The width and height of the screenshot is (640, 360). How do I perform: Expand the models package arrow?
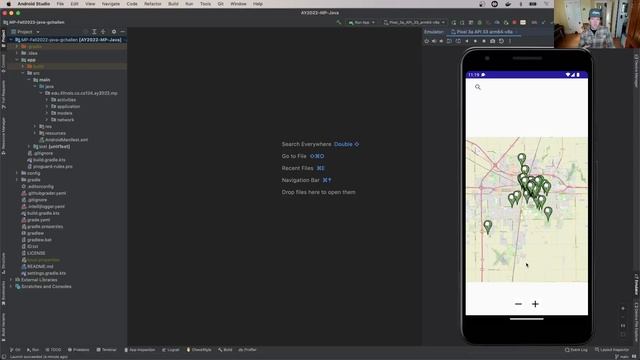pos(47,113)
